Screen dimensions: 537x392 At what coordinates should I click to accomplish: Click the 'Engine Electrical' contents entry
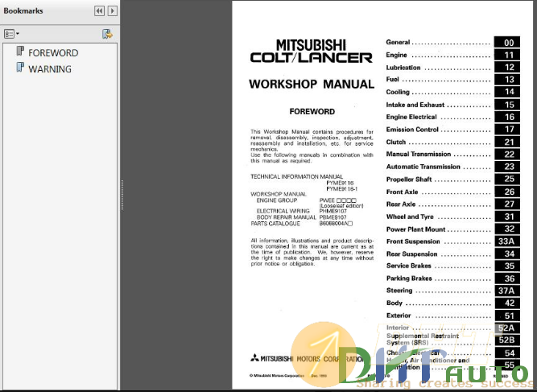[x=411, y=117]
